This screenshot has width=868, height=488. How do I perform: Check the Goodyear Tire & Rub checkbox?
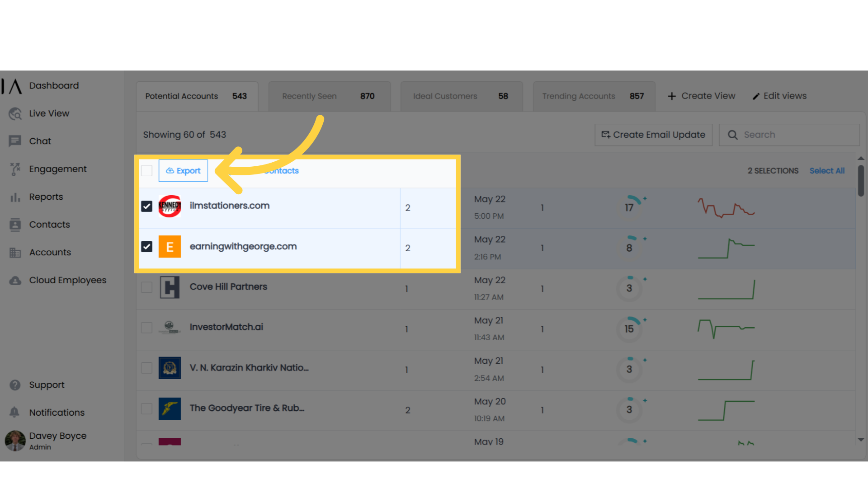pos(146,408)
